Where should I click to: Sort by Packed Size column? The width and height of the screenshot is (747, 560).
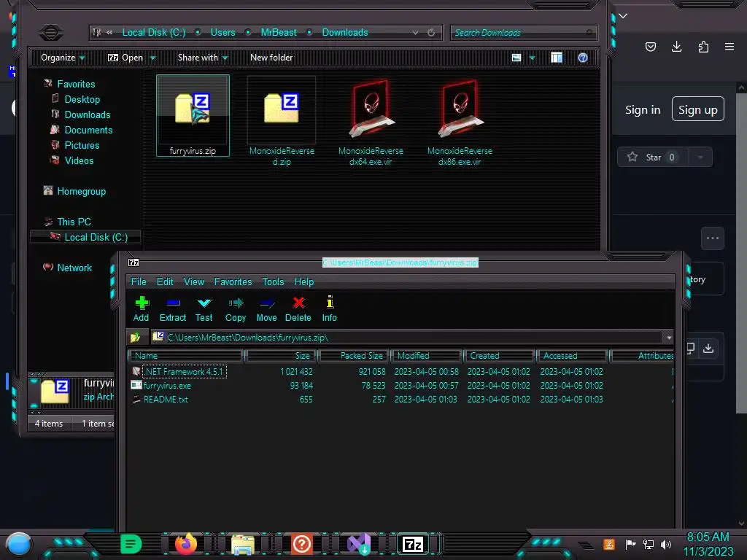(354, 356)
